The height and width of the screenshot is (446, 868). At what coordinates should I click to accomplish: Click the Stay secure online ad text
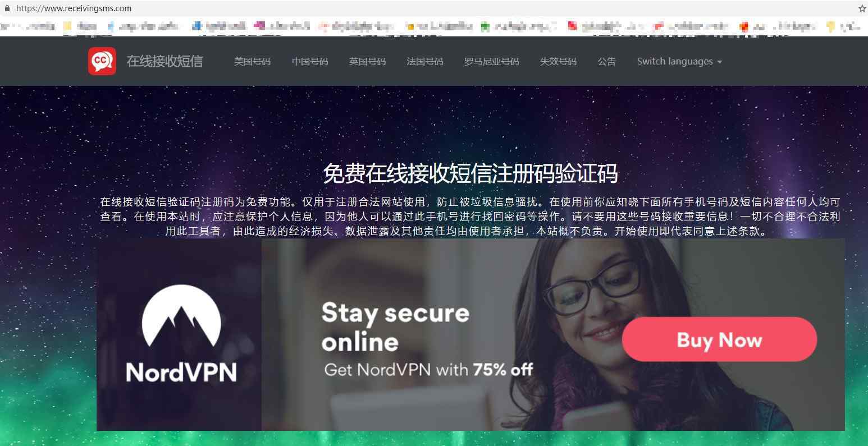point(395,327)
